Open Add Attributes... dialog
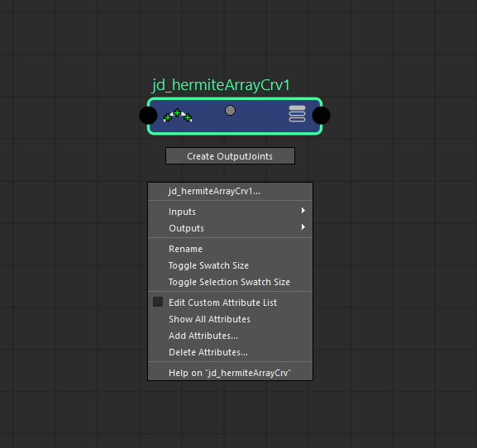This screenshot has width=477, height=448. pos(230,336)
